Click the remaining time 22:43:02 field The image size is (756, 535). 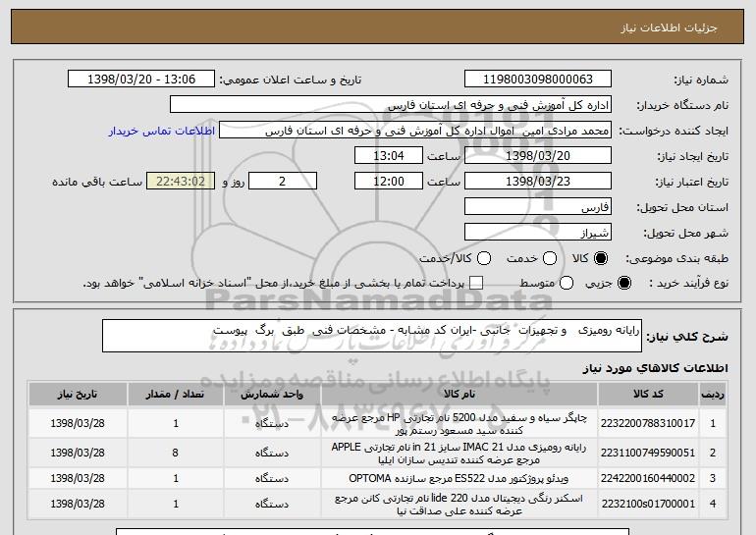click(x=181, y=182)
